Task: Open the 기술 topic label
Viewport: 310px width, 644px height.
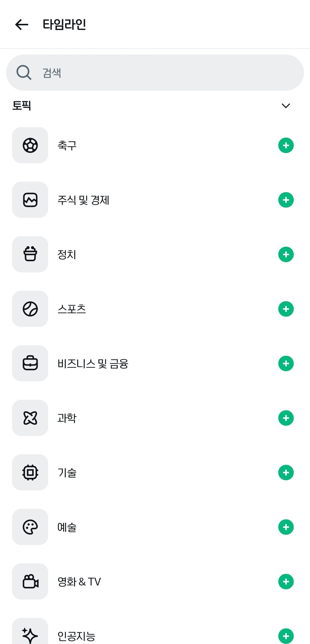Action: (67, 473)
